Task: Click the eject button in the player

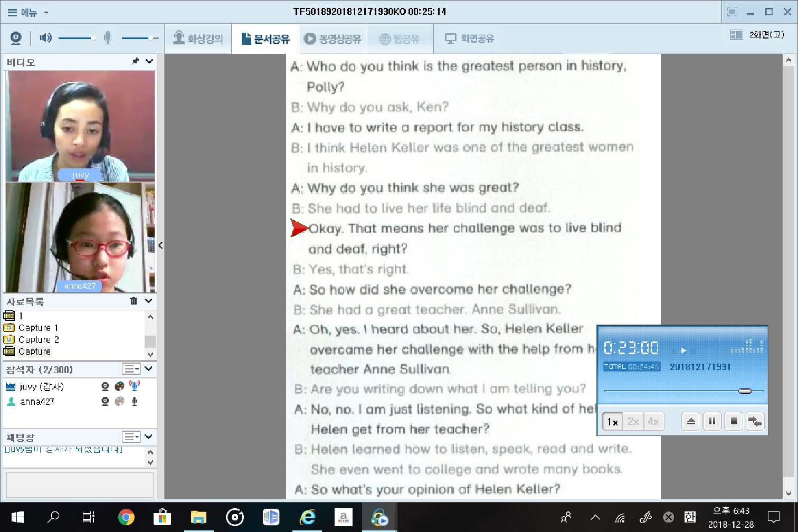Action: pos(690,421)
